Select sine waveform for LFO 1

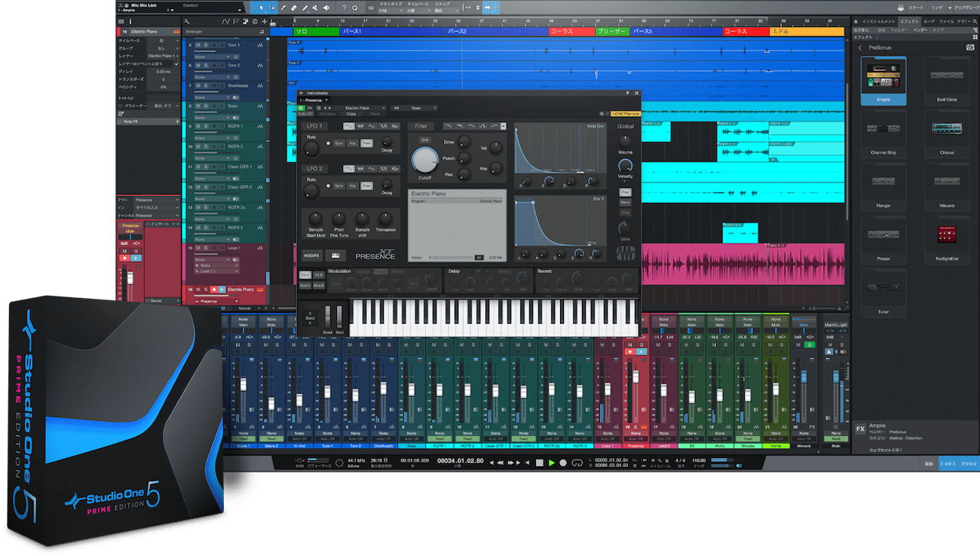pos(348,126)
